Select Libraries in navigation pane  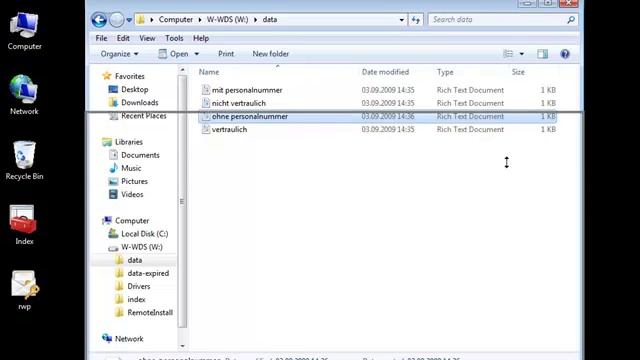(129, 142)
